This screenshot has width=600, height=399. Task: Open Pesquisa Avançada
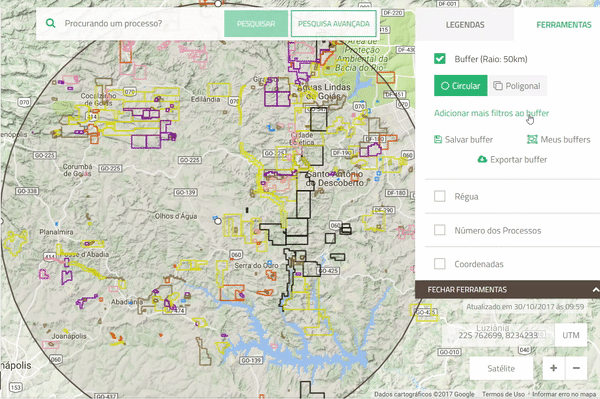(x=334, y=24)
